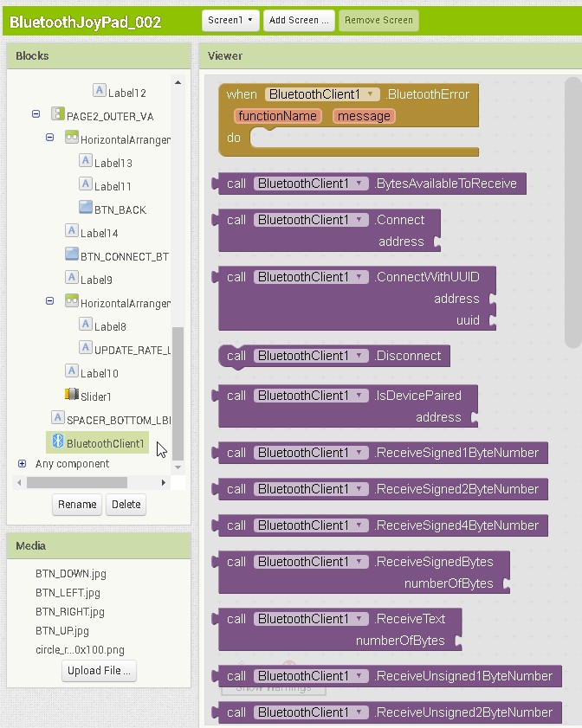Screen dimensions: 582x728
Task: Click the PAGE2_OUTER_VA arrangement icon
Action: pyautogui.click(x=58, y=115)
